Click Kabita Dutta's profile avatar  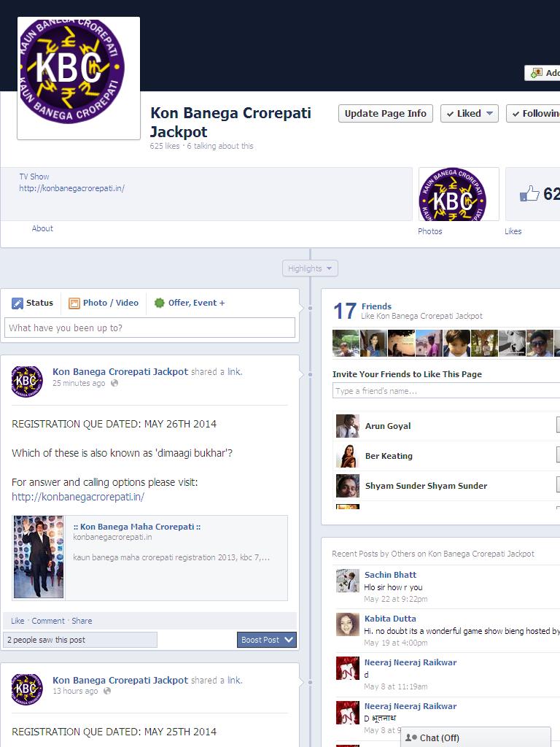pyautogui.click(x=347, y=624)
